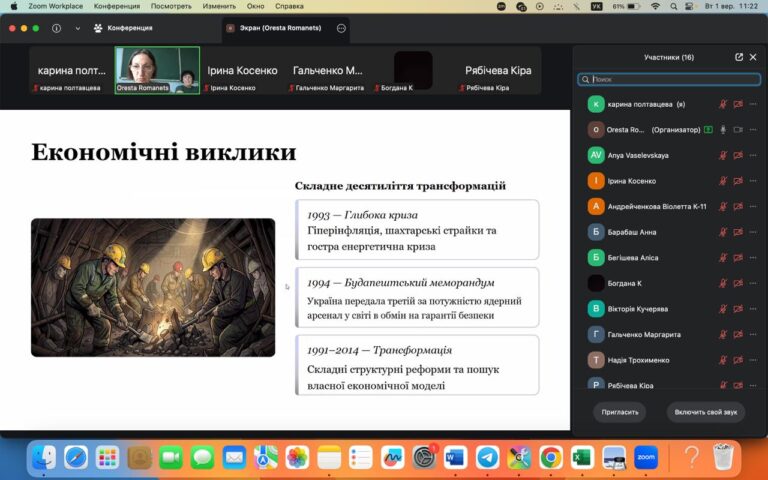Viewport: 768px width, 480px height.
Task: Open more options for Anya Vaselevskaya
Action: click(753, 155)
